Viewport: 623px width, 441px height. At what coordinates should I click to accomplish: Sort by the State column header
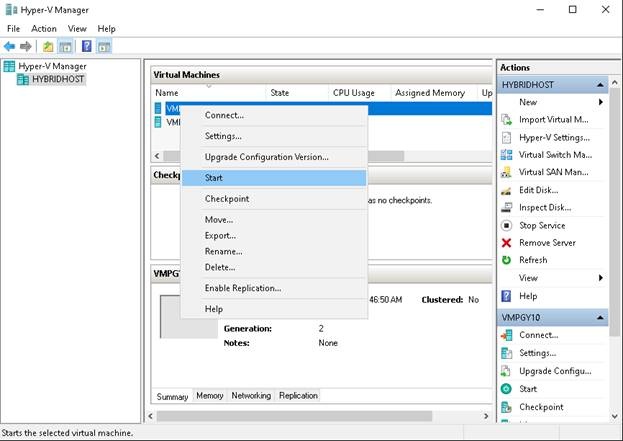coord(297,93)
